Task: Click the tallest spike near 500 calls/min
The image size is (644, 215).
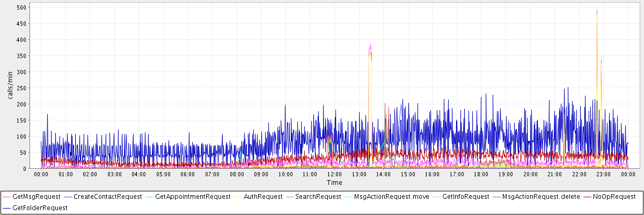Action: point(597,11)
